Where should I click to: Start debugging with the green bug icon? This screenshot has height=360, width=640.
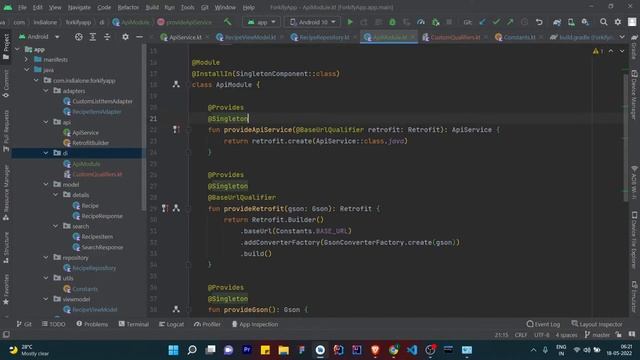click(392, 22)
